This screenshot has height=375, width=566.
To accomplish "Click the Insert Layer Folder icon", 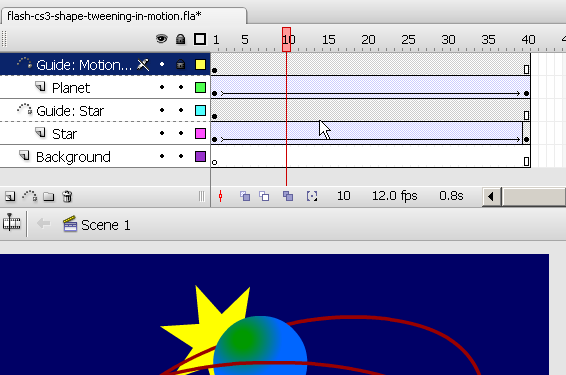I will [48, 196].
